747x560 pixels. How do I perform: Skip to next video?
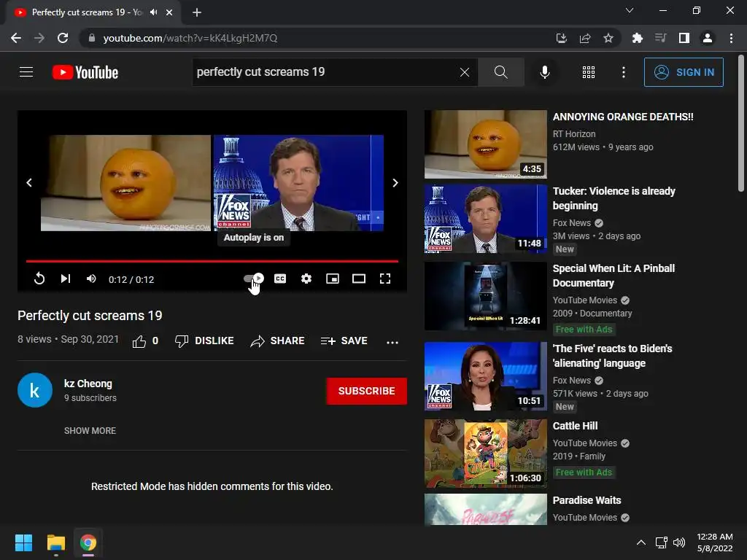click(x=65, y=279)
